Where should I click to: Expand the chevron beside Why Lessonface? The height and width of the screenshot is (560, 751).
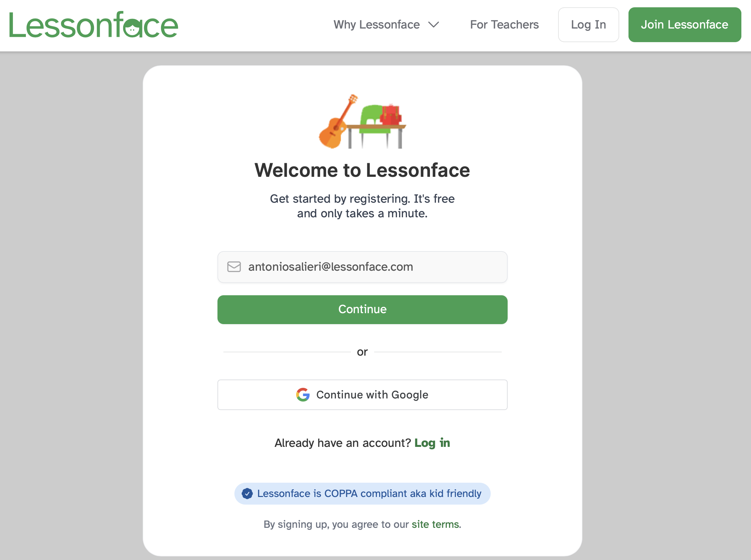coord(434,25)
